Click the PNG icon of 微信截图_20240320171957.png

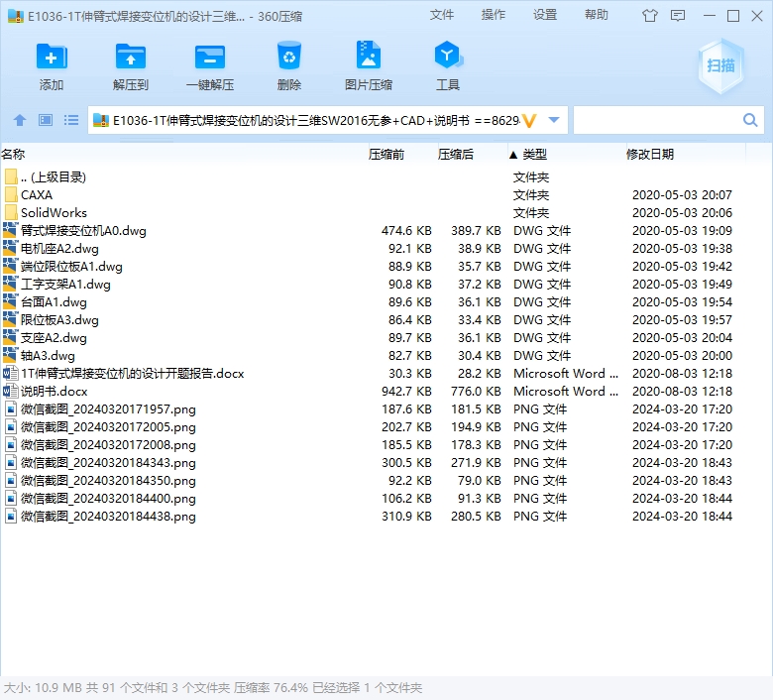(10, 408)
